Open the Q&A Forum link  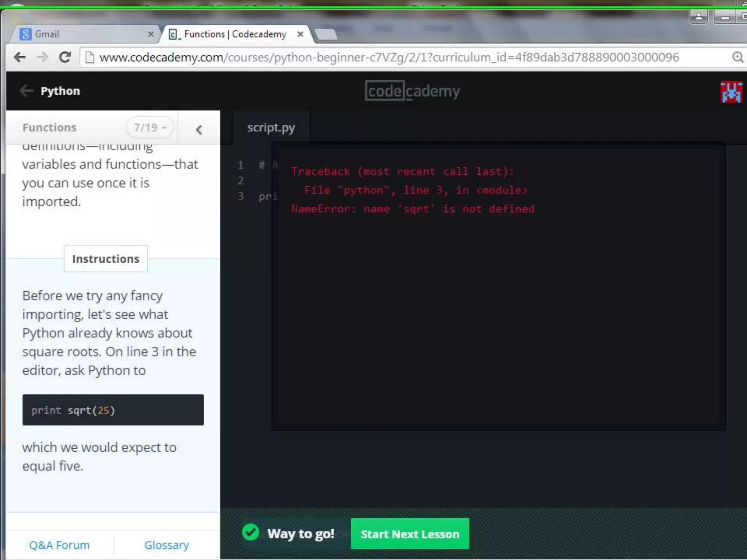tap(59, 545)
